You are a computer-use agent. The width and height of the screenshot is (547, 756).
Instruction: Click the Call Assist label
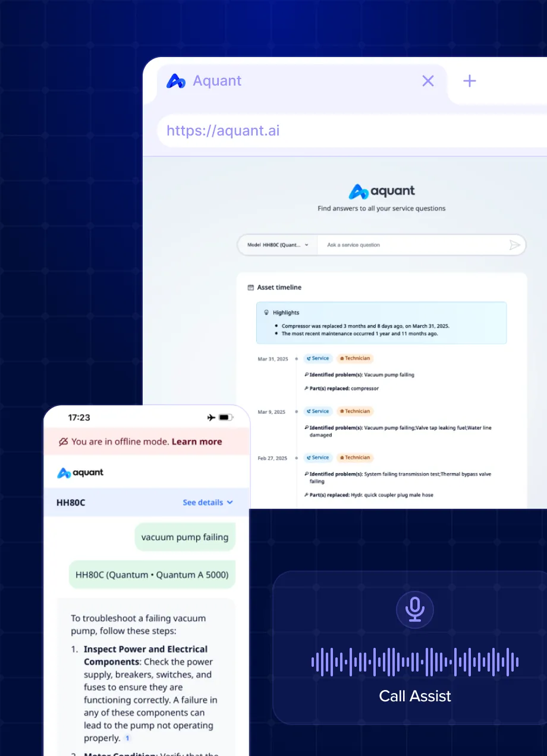tap(415, 696)
